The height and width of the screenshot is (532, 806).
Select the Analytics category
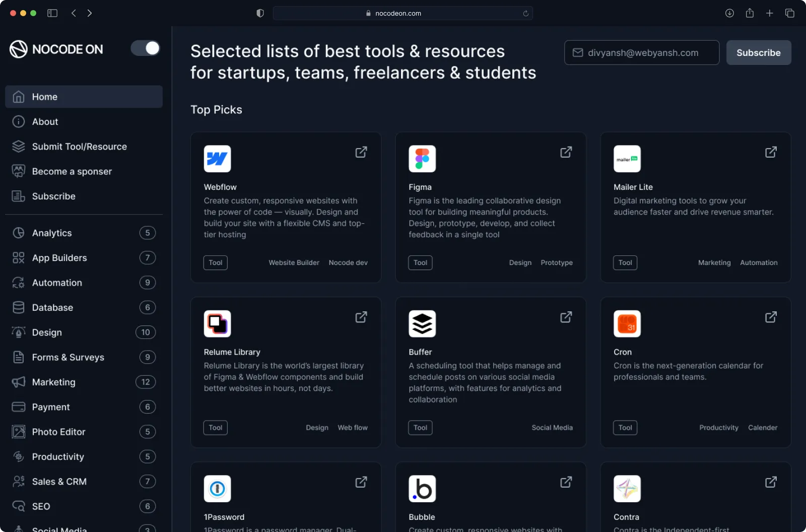84,233
